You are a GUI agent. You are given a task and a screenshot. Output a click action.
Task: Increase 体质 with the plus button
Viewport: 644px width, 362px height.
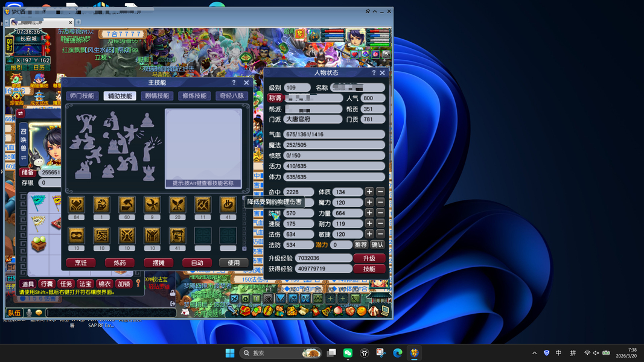pos(369,192)
